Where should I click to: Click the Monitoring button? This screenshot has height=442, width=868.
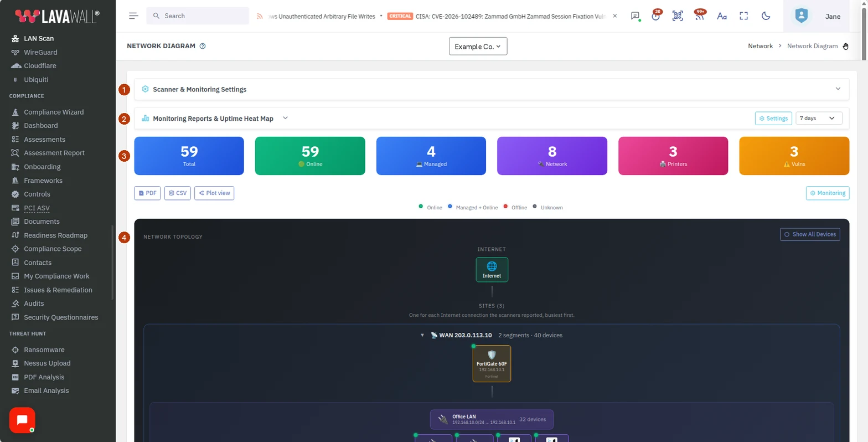[828, 193]
